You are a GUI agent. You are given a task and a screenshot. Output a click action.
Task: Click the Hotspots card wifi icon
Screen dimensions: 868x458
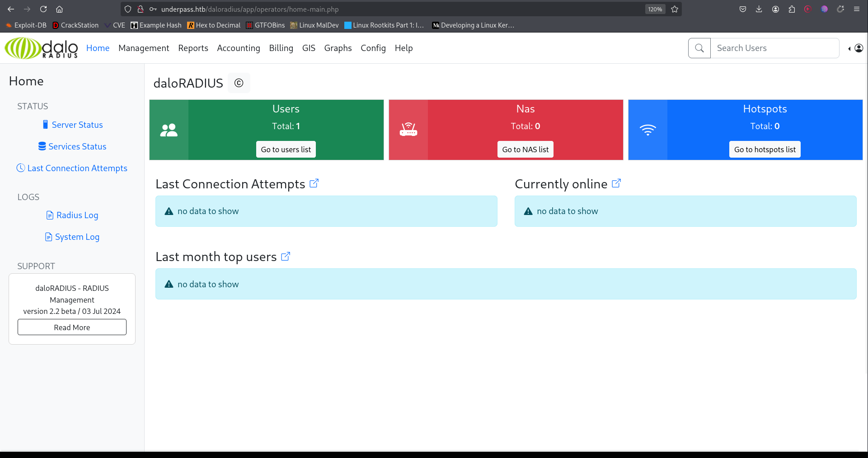click(x=648, y=130)
